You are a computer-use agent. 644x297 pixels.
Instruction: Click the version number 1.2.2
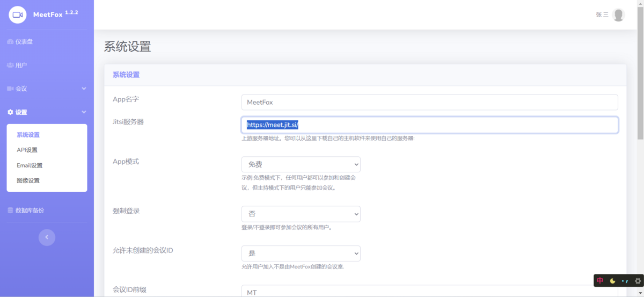(x=71, y=12)
